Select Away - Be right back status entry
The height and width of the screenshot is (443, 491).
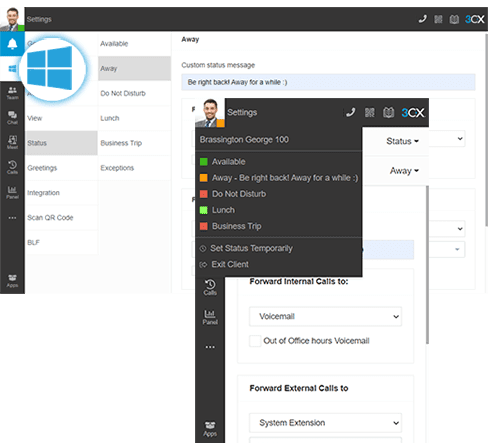coord(279,178)
